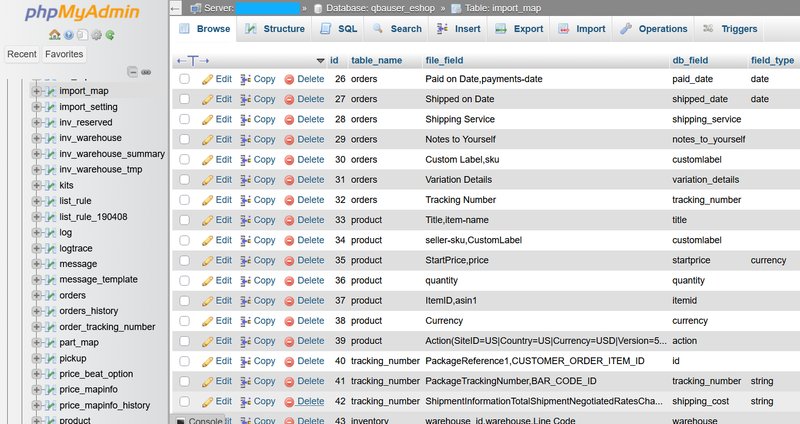Image resolution: width=800 pixels, height=424 pixels.
Task: Open the settings gear icon in sidebar
Action: pyautogui.click(x=96, y=35)
